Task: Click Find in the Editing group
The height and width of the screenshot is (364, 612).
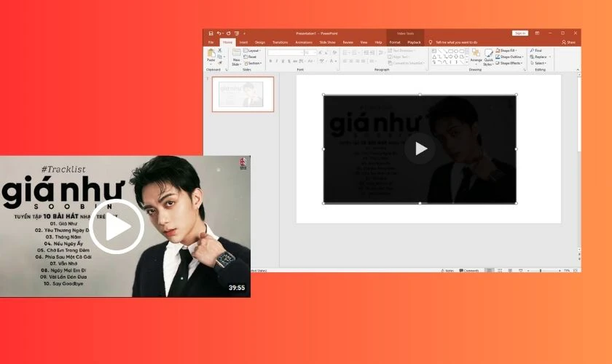Action: pyautogui.click(x=536, y=51)
